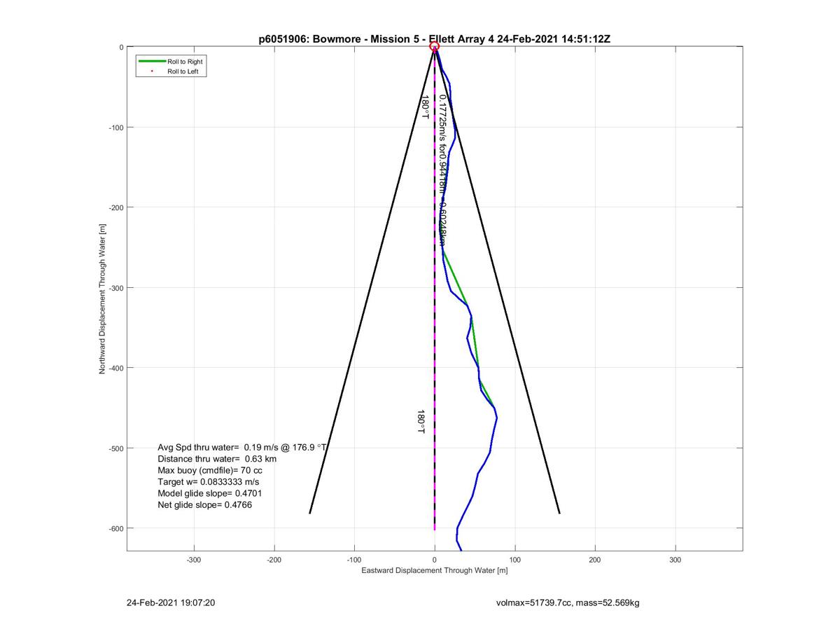This screenshot has height=620, width=840.
Task: Click the -400 tick on the vertical axis
Action: click(x=115, y=368)
